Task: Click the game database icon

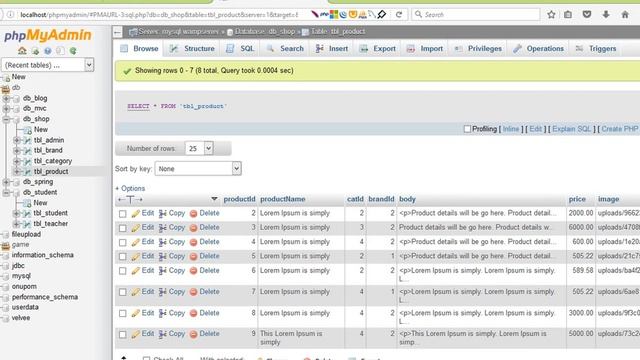Action: coord(5,245)
